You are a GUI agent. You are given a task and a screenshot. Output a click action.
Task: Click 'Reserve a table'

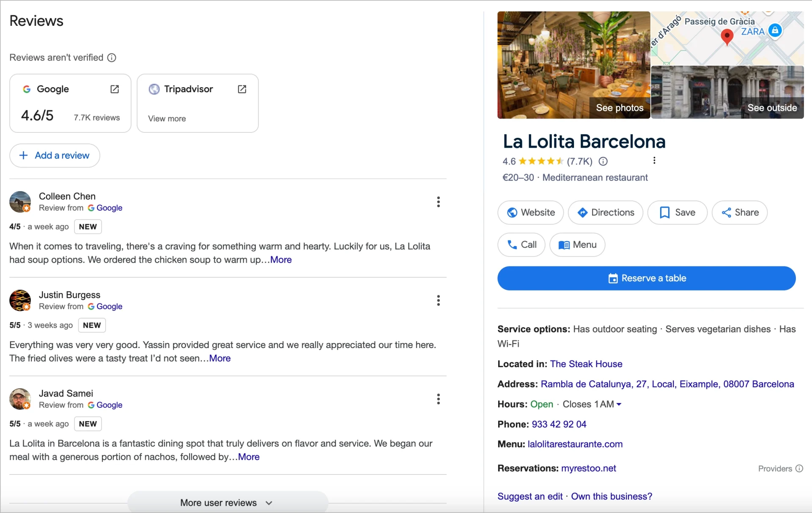point(647,278)
